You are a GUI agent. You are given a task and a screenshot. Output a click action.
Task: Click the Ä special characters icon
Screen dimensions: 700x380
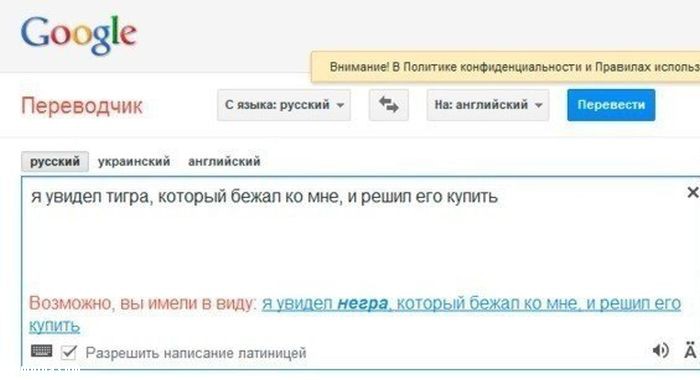tap(690, 350)
